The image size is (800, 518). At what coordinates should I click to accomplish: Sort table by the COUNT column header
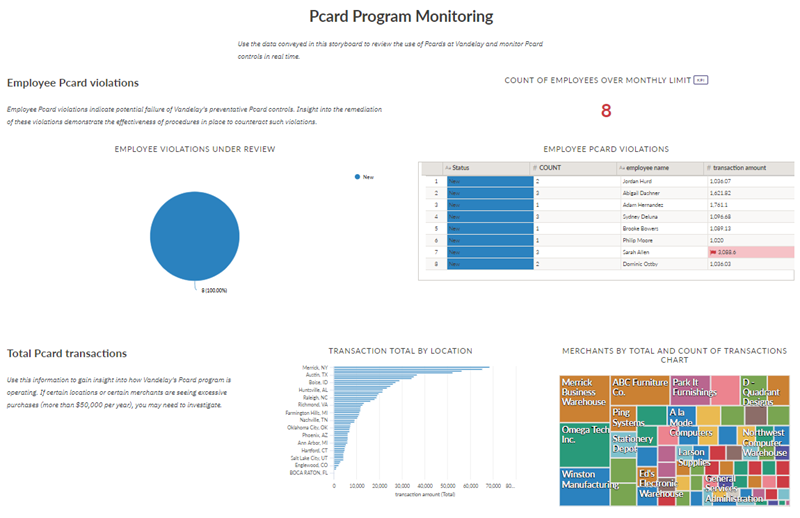point(553,167)
